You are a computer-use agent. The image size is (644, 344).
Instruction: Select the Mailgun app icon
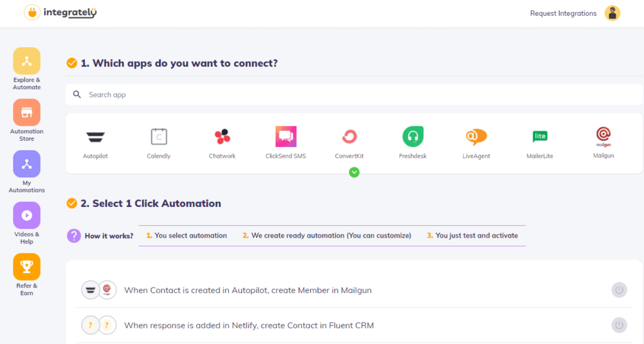tap(603, 136)
